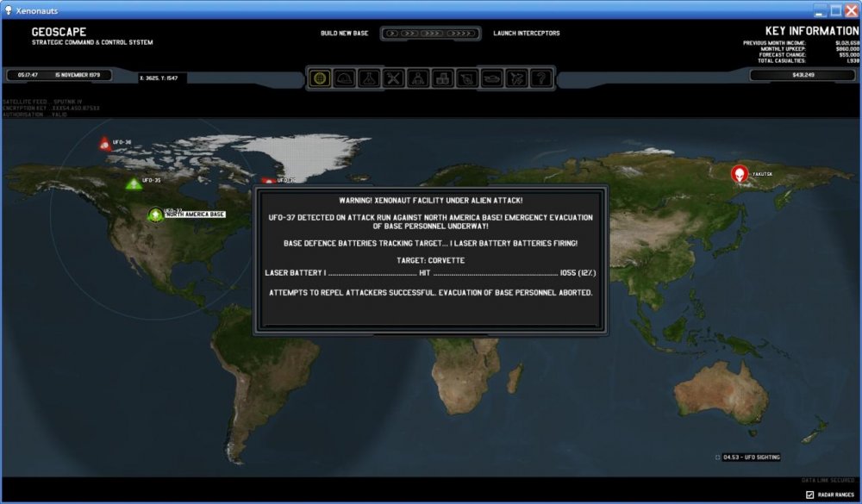The width and height of the screenshot is (862, 504).
Task: Click the Key Information heading
Action: [812, 31]
